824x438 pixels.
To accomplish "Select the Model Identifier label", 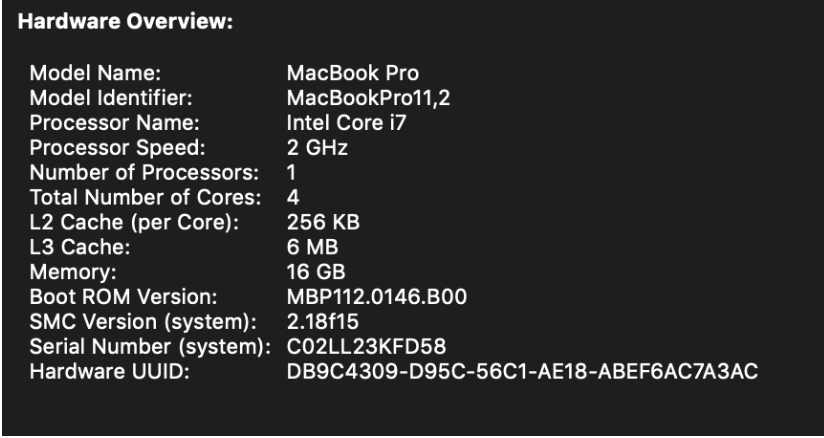I will 111,98.
